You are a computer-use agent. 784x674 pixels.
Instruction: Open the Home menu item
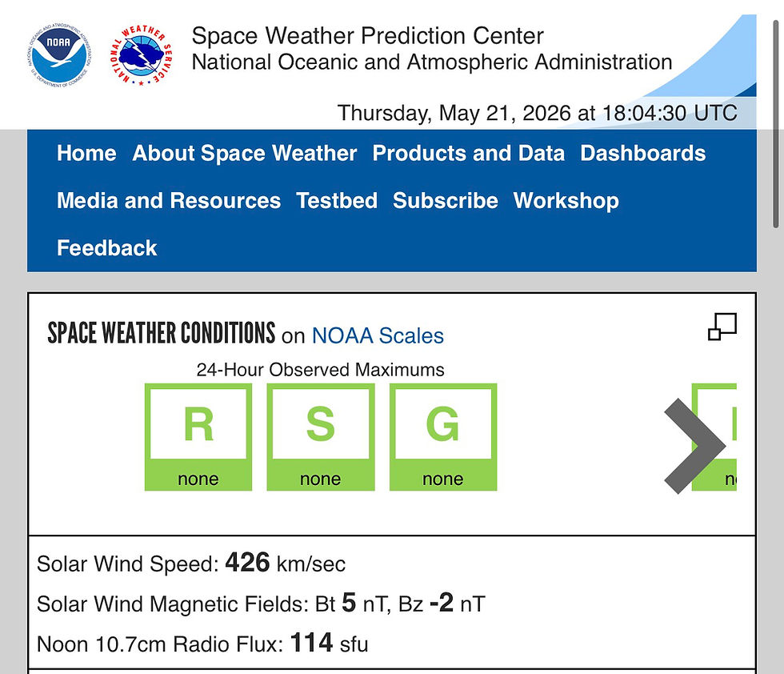point(86,153)
